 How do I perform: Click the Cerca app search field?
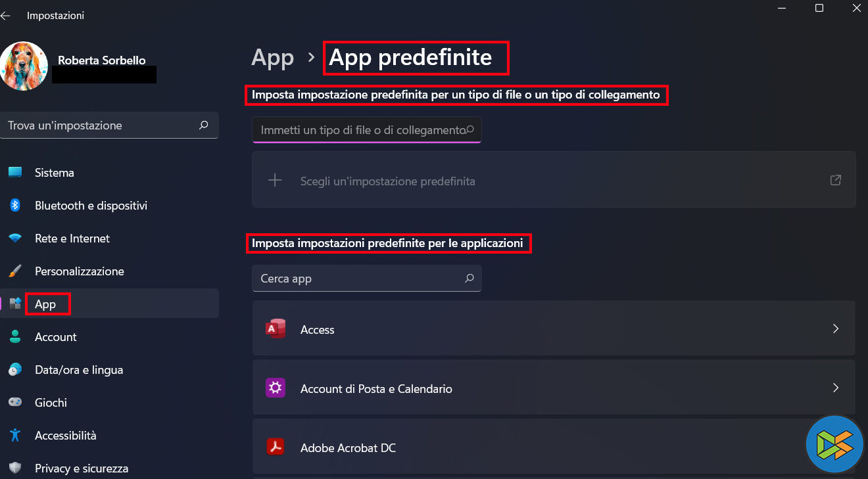(x=358, y=279)
